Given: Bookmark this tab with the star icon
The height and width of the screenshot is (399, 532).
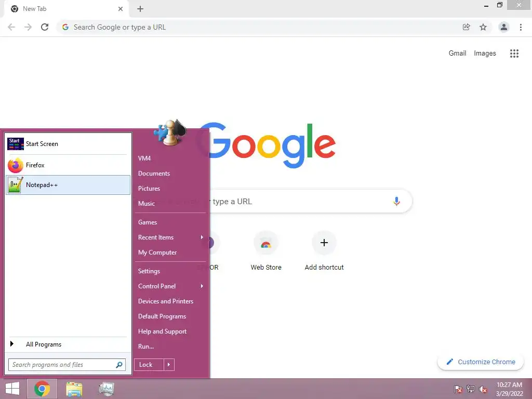Looking at the screenshot, I should (483, 27).
